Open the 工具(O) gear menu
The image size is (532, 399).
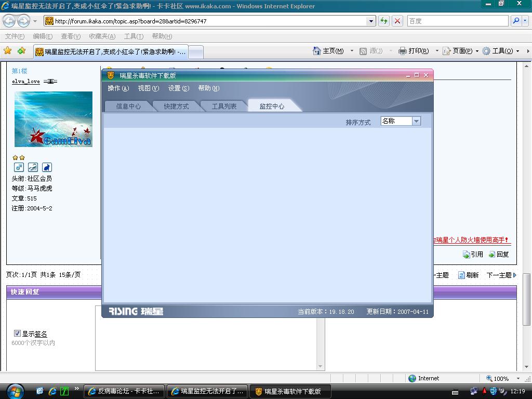[501, 51]
